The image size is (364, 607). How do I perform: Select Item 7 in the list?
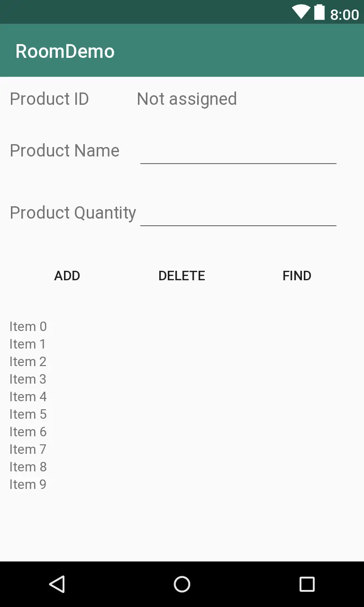[28, 450]
